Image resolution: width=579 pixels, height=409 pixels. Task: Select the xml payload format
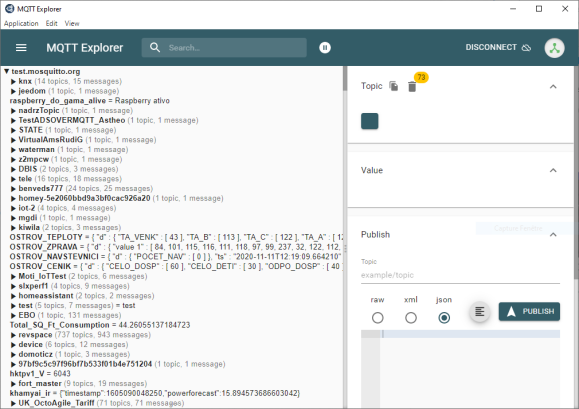[x=411, y=317]
